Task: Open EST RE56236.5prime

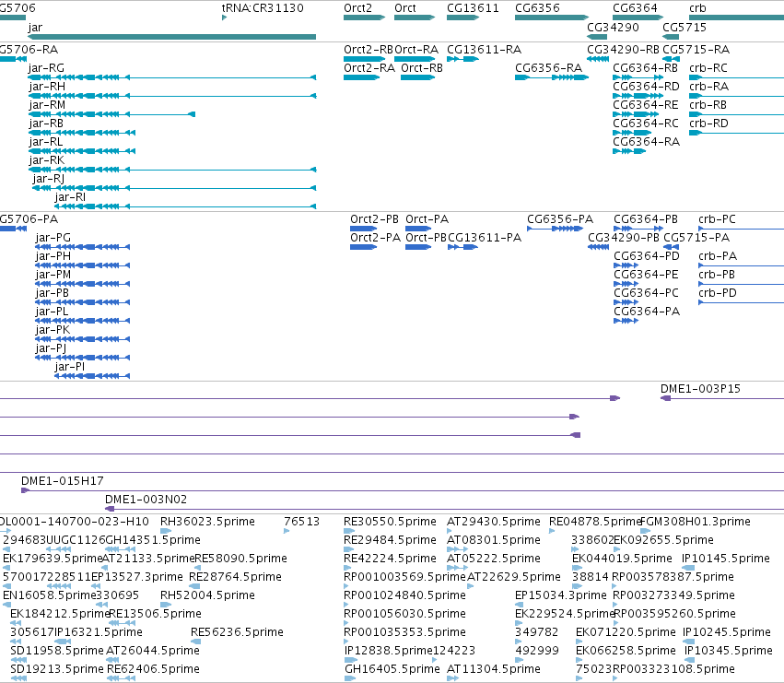Action: (195, 642)
